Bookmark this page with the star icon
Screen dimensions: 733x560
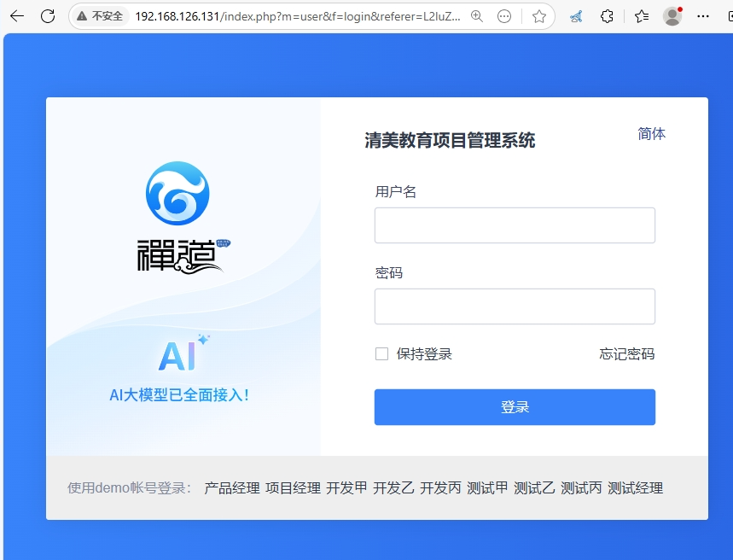click(x=538, y=16)
